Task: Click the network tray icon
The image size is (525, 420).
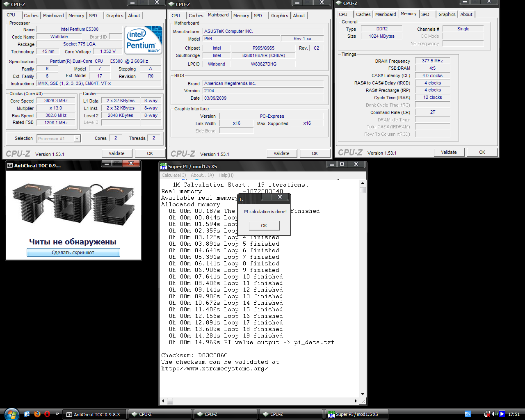Action: coord(487,414)
